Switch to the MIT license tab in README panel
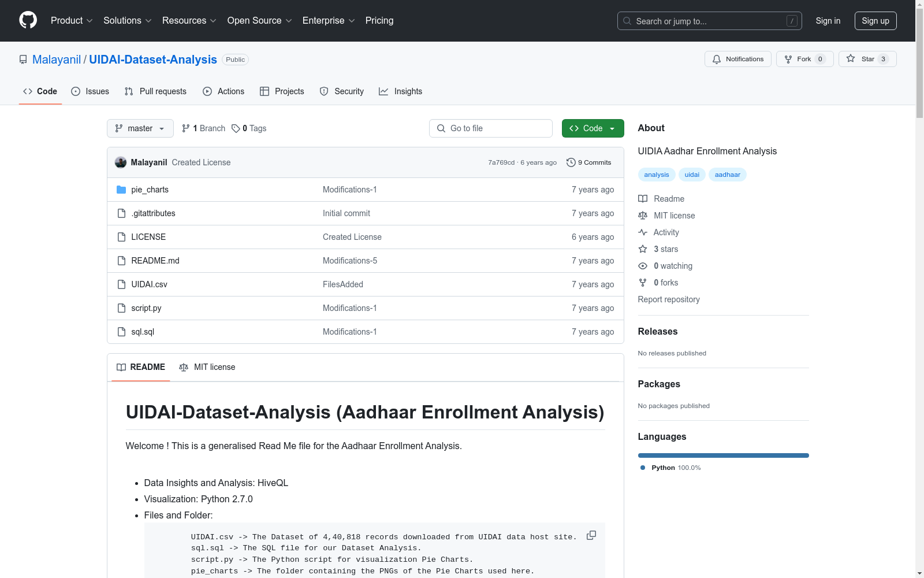The height and width of the screenshot is (578, 924). click(x=207, y=367)
